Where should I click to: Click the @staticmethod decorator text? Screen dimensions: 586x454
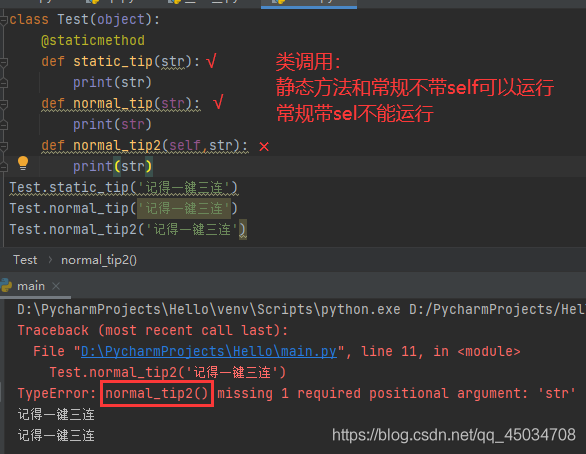pyautogui.click(x=93, y=40)
